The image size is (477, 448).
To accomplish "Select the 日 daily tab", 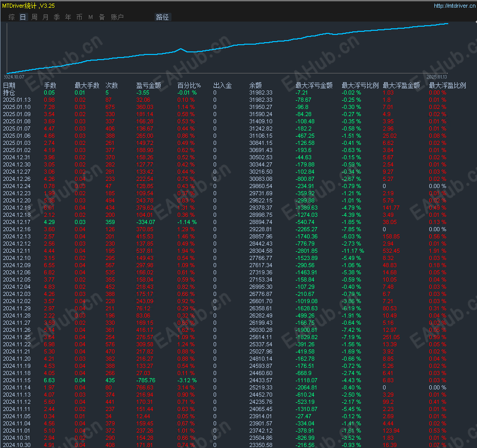I will click(x=23, y=17).
